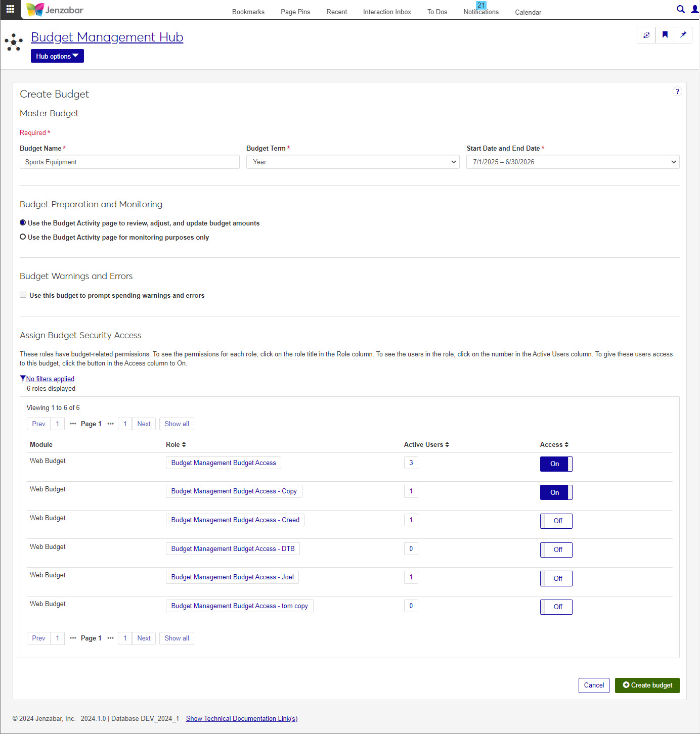
Task: Open Interaction Inbox in top menu
Action: [387, 12]
